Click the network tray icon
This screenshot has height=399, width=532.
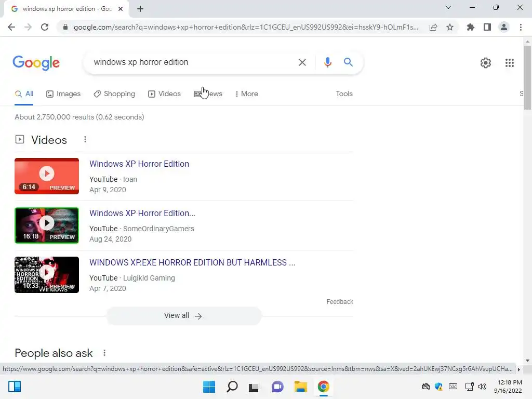pos(470,387)
